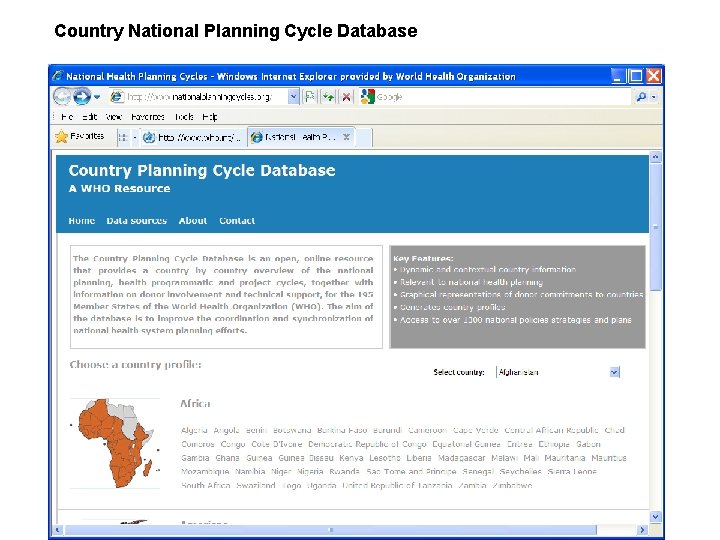Image resolution: width=720 pixels, height=540 pixels.
Task: Open the Angola country profile
Action: point(226,430)
